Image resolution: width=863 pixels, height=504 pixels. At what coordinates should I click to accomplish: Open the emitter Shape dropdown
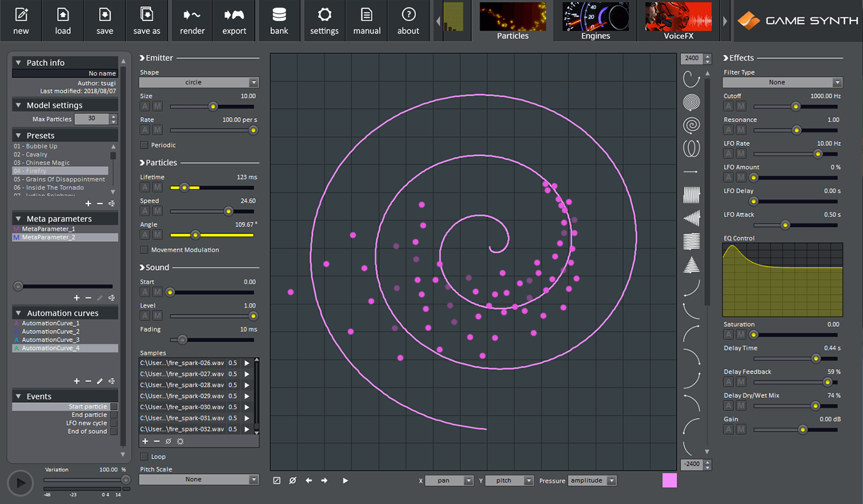pos(198,83)
